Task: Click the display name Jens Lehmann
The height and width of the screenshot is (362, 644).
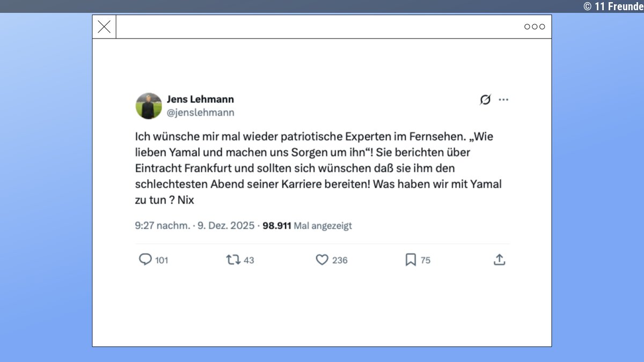Action: 200,99
